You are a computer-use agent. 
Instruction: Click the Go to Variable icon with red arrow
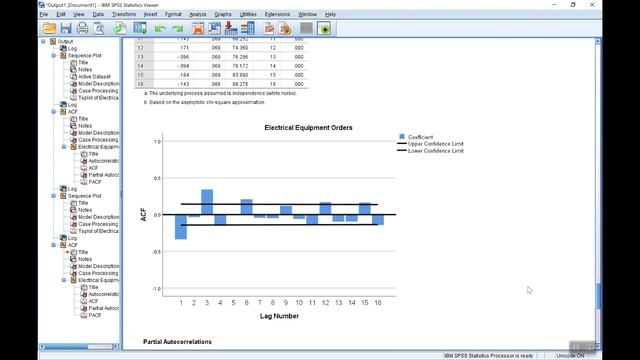tap(231, 28)
